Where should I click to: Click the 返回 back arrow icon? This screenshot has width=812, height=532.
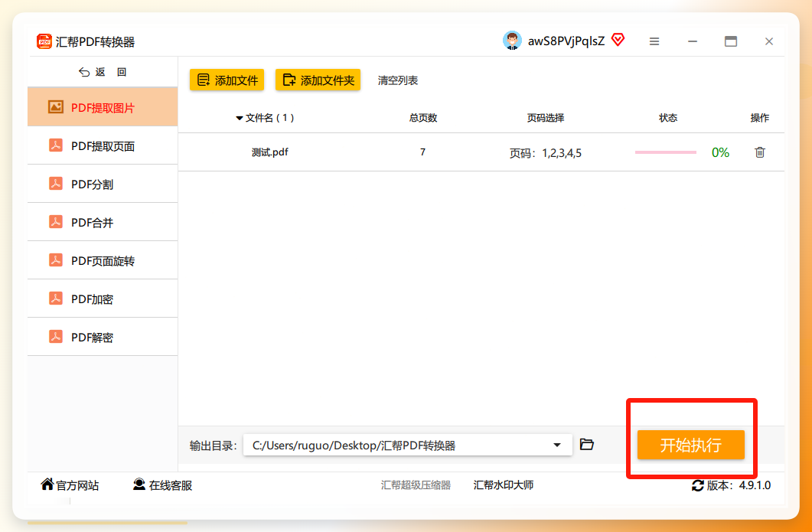[84, 72]
